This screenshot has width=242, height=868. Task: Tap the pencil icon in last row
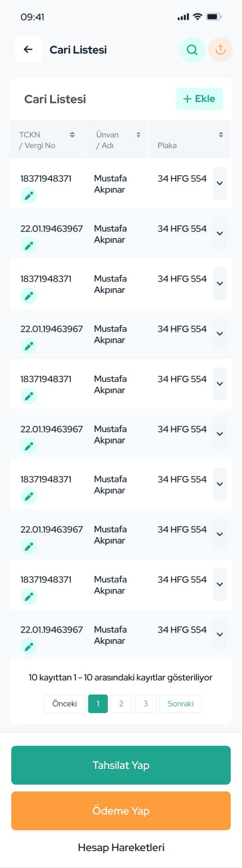click(x=29, y=647)
